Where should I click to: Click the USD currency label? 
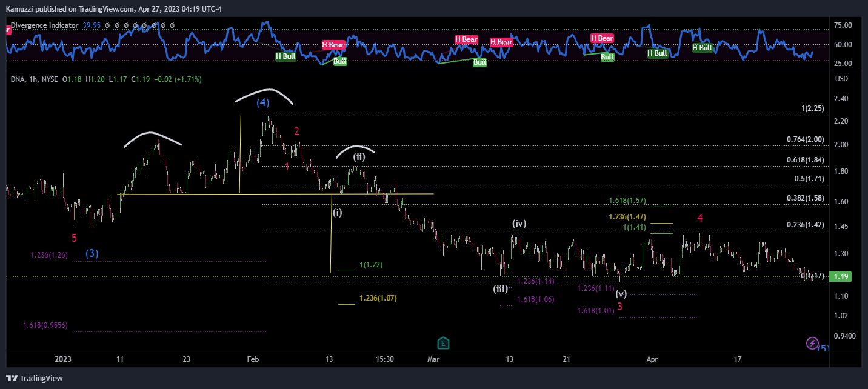click(841, 79)
